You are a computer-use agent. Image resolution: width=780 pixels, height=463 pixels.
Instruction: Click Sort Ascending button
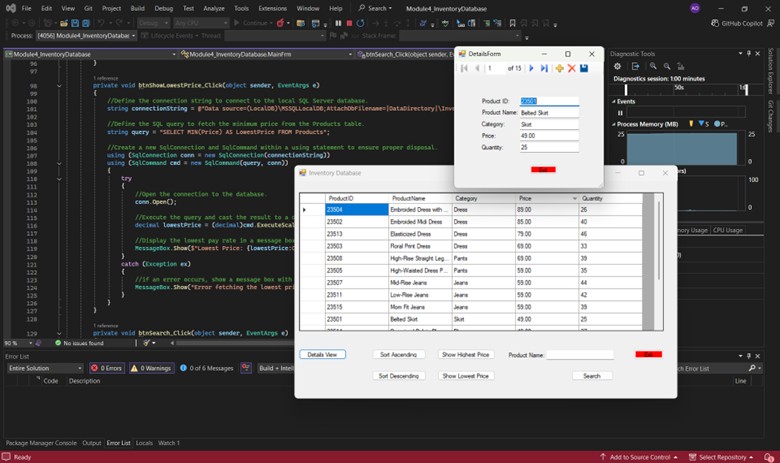point(398,355)
